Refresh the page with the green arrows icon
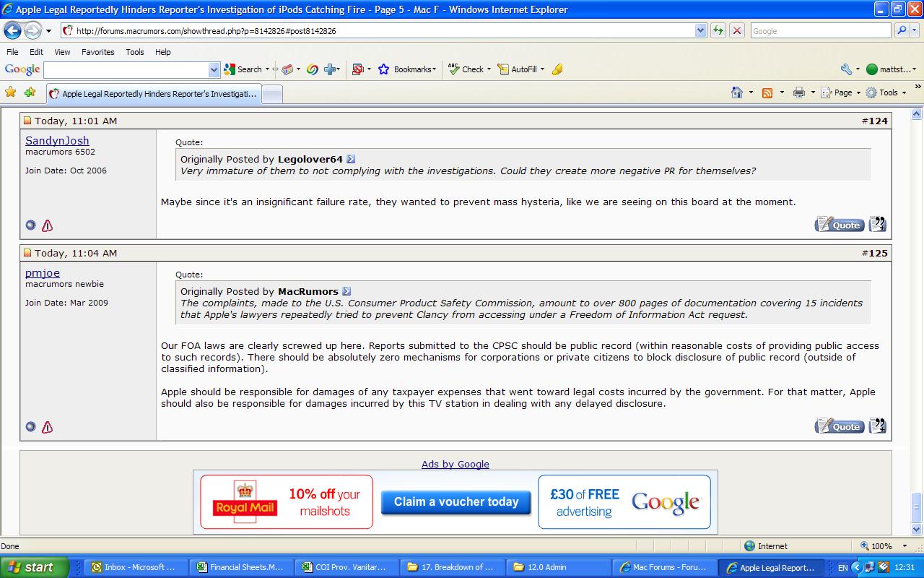Image resolution: width=924 pixels, height=578 pixels. tap(718, 30)
